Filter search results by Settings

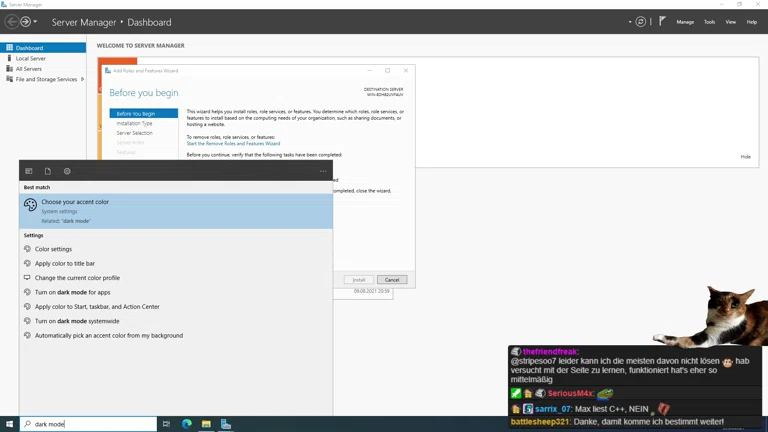(x=67, y=171)
